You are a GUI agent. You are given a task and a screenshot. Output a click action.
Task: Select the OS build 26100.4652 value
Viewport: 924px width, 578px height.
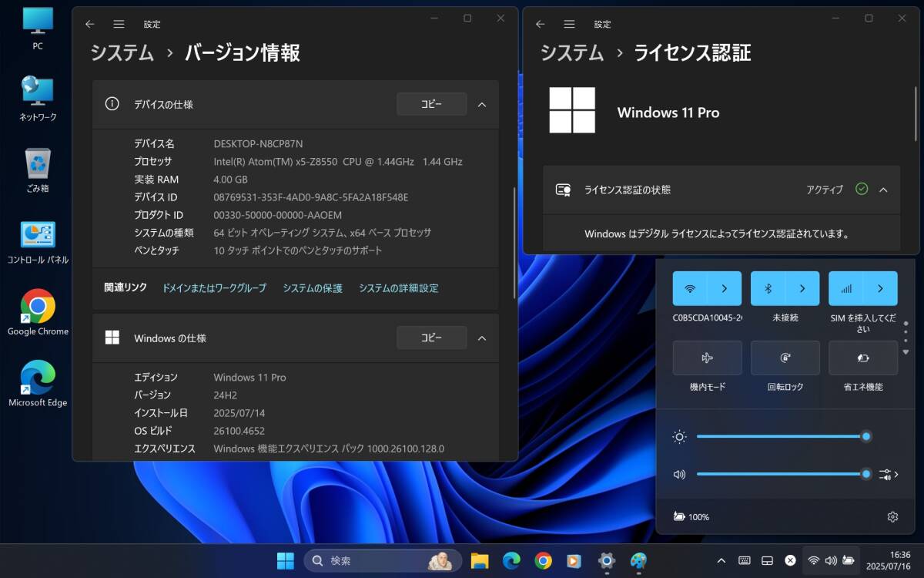point(239,430)
